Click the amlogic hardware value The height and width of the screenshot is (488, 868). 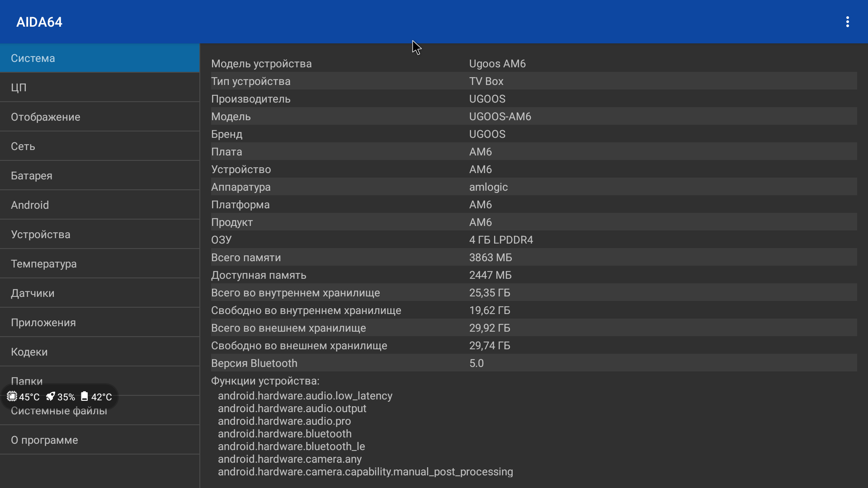pos(488,187)
